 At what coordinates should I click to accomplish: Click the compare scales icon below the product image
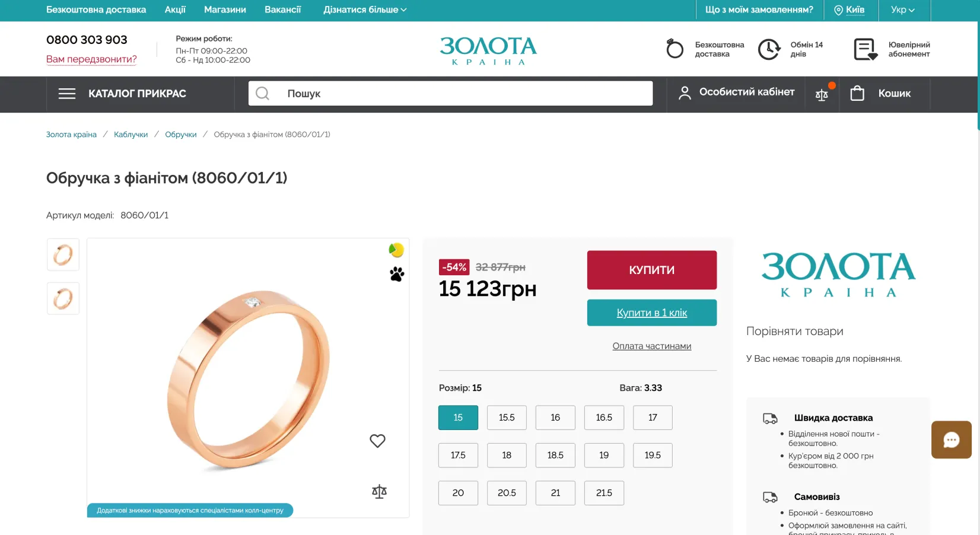pyautogui.click(x=379, y=491)
